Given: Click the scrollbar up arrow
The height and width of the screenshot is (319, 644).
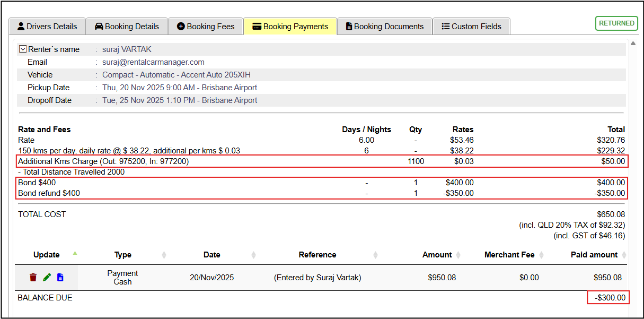Looking at the screenshot, I should tap(632, 43).
